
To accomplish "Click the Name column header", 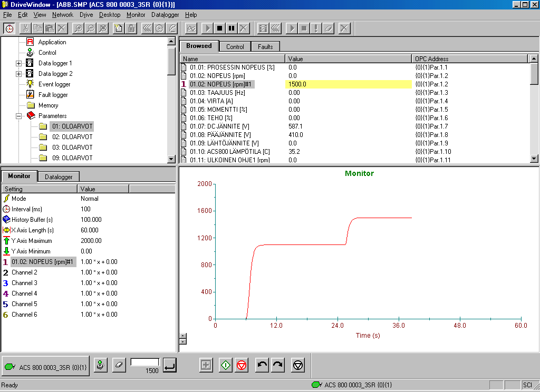I will (233, 59).
